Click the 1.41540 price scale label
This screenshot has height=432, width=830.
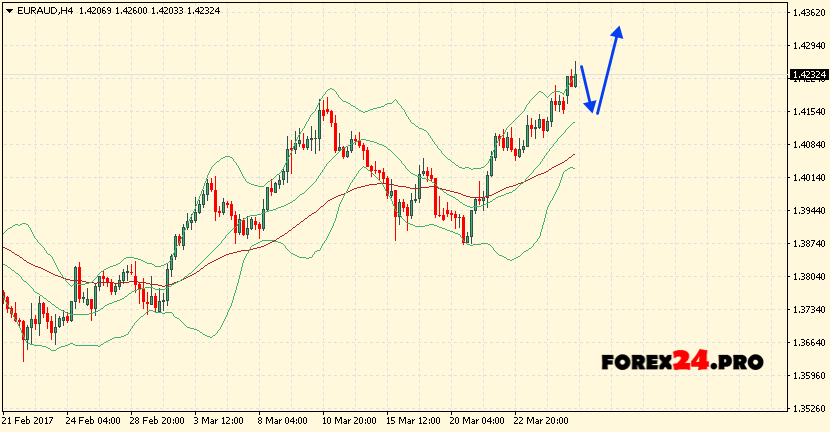tap(808, 112)
